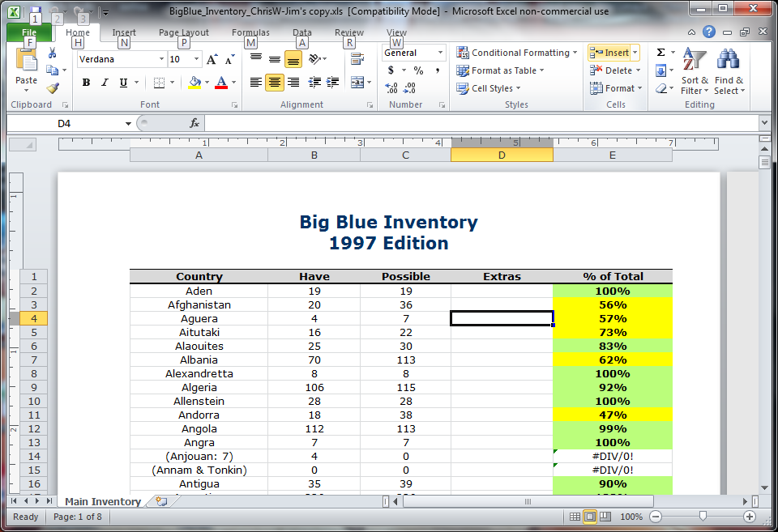This screenshot has width=778, height=532.
Task: Switch to the Formulas ribbon tab
Action: click(x=250, y=32)
